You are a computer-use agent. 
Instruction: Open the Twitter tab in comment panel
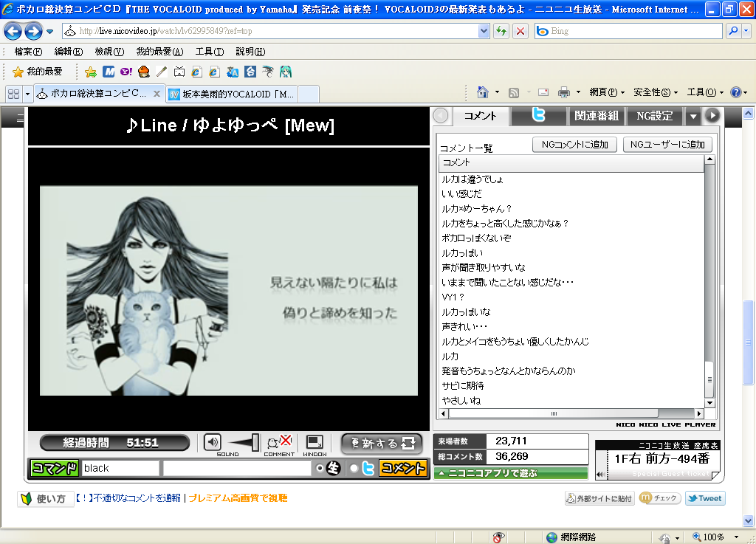click(x=538, y=115)
